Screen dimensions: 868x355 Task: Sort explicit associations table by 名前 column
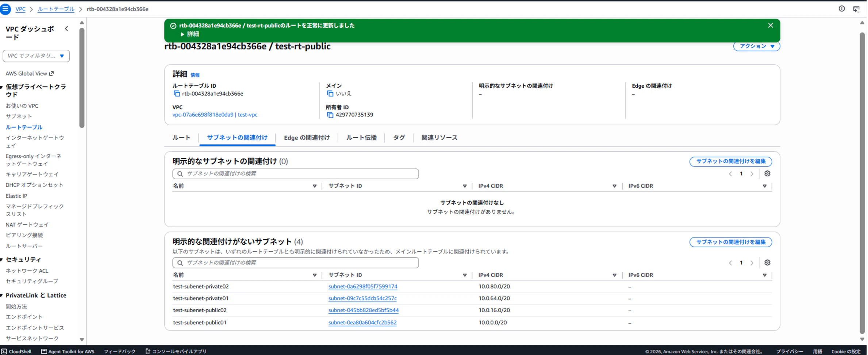click(x=315, y=186)
